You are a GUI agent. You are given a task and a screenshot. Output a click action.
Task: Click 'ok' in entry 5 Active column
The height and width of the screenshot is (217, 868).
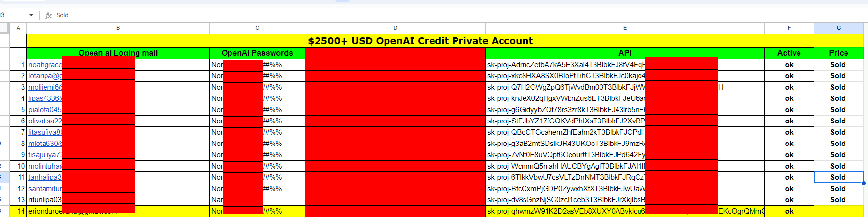789,110
